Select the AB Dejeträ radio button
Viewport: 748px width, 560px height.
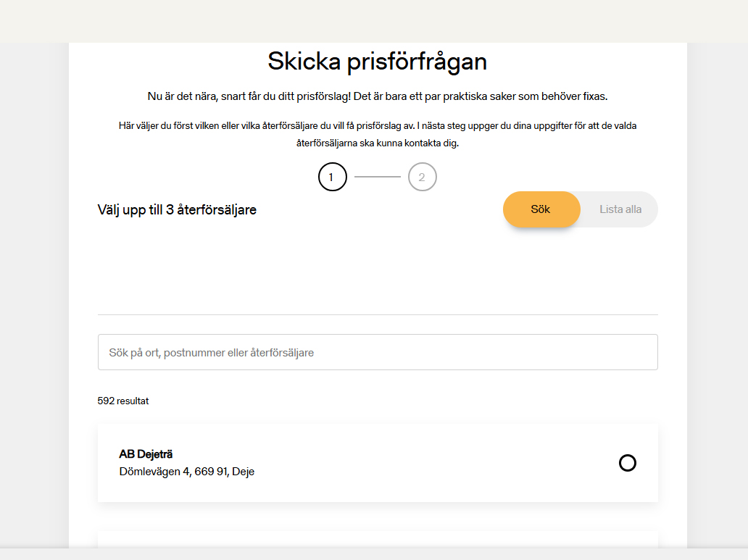(628, 463)
